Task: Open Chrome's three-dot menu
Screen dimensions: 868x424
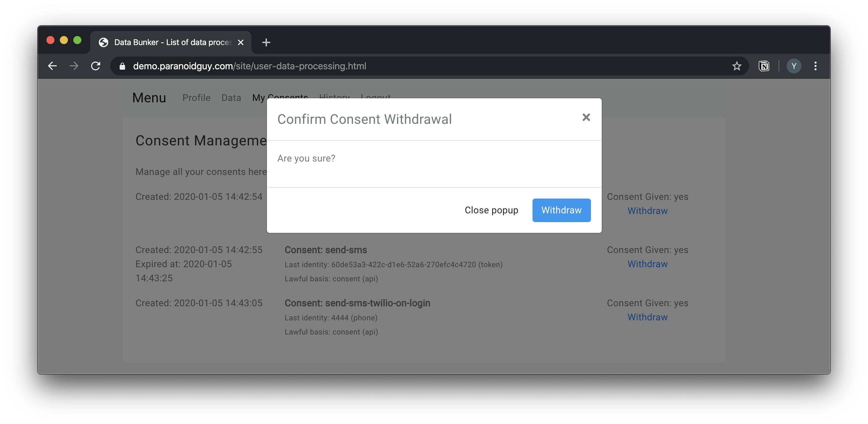Action: coord(816,66)
